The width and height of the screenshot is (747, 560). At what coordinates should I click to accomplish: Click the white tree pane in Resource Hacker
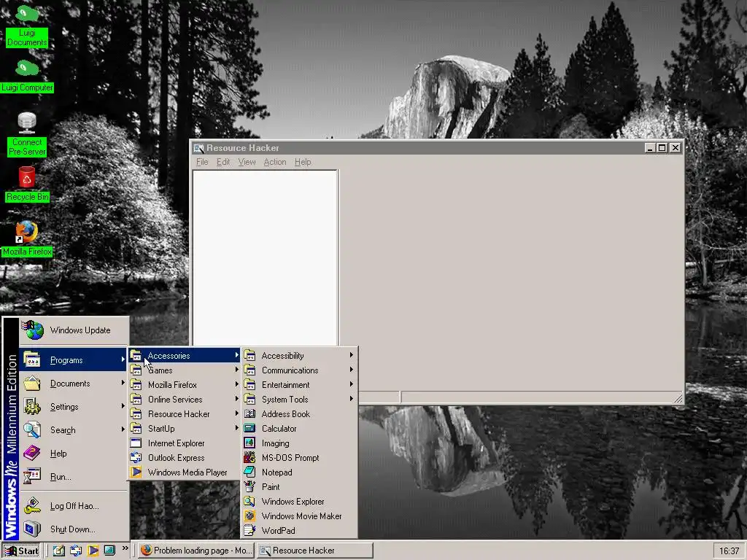tap(265, 257)
